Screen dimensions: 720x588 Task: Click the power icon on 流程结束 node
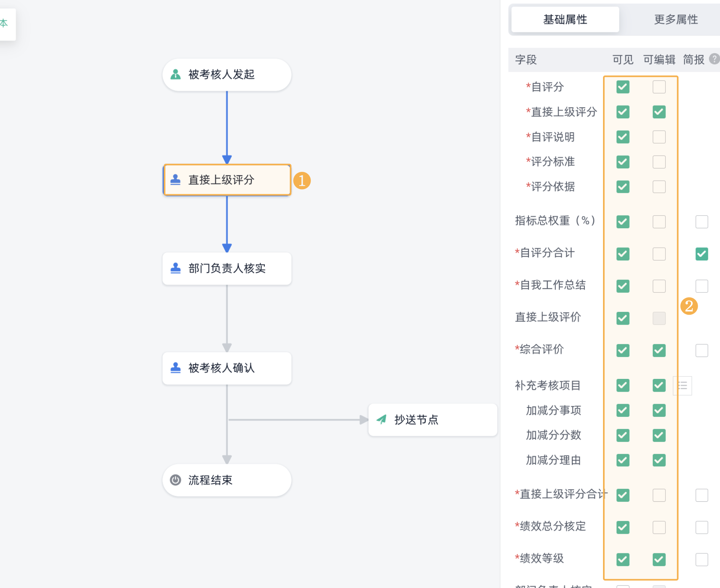(x=175, y=480)
